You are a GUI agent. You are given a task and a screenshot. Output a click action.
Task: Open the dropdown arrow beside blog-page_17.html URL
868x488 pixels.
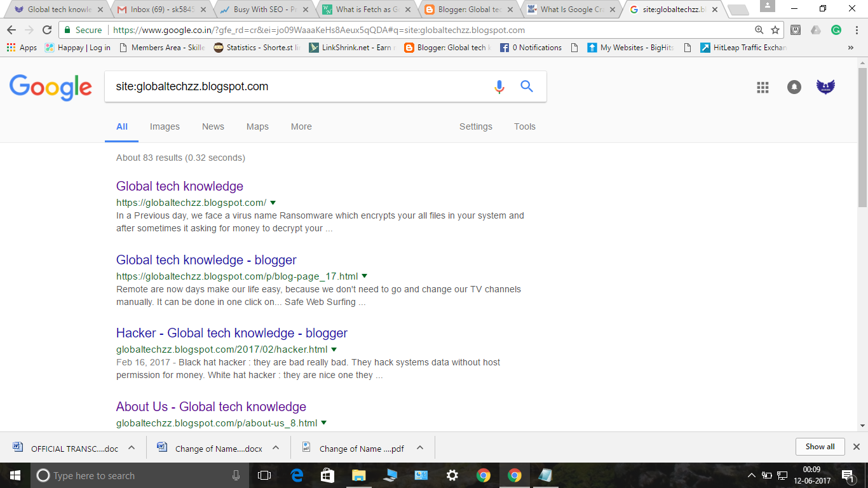click(x=365, y=276)
